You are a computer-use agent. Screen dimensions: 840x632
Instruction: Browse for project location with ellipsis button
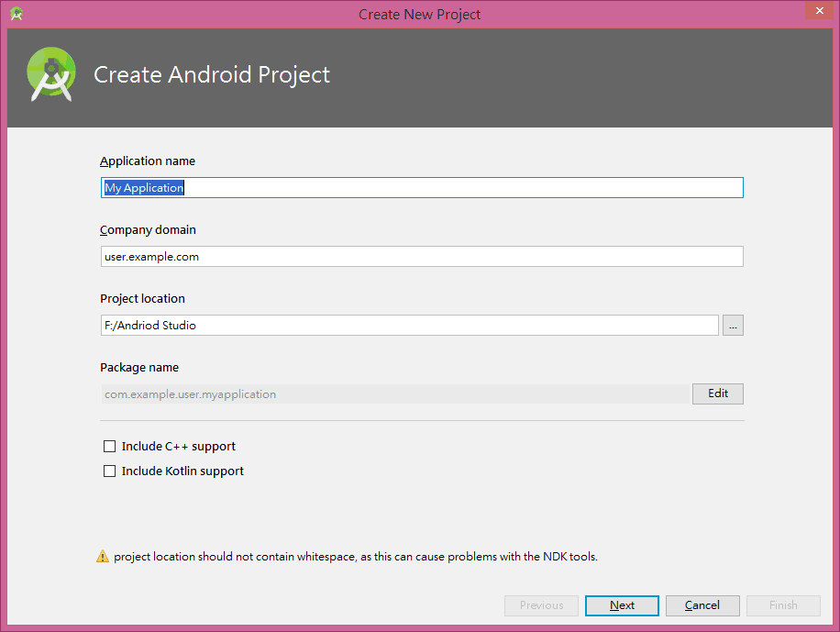click(733, 326)
